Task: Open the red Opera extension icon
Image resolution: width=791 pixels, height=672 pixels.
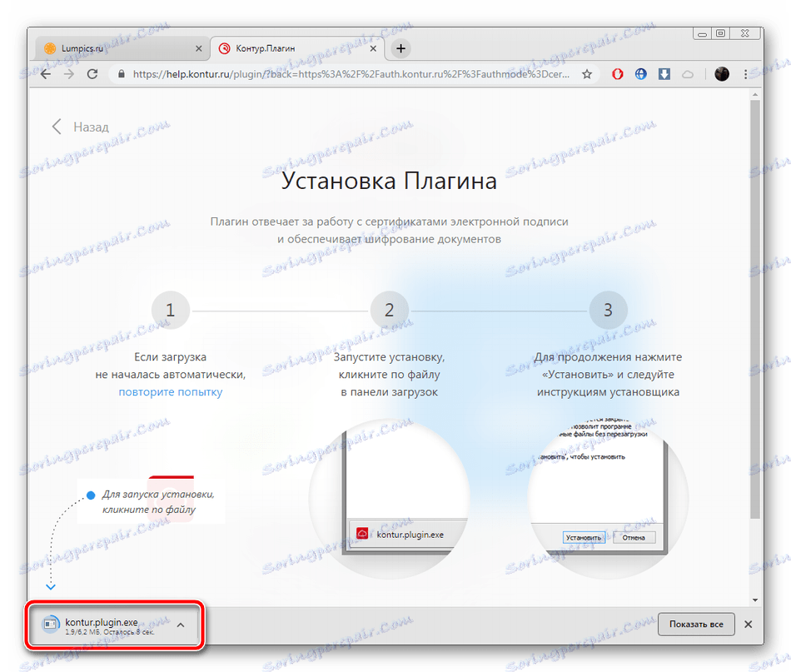Action: [x=618, y=74]
